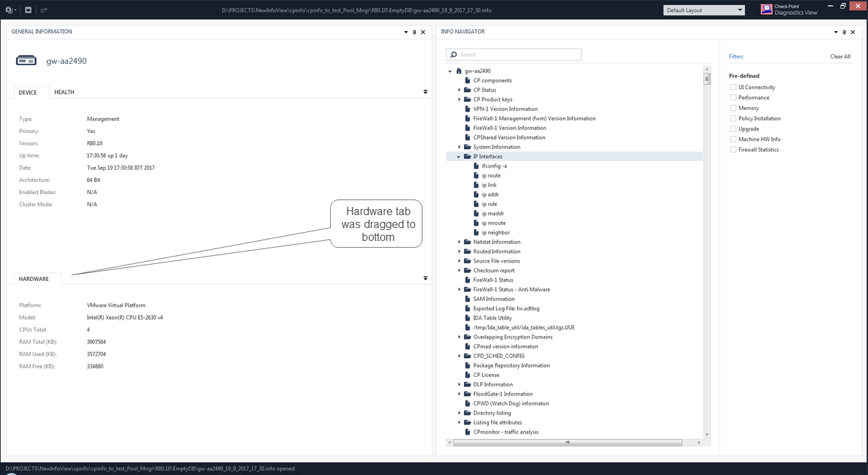Switch to the DEVICE tab
868x475 pixels.
pyautogui.click(x=28, y=92)
